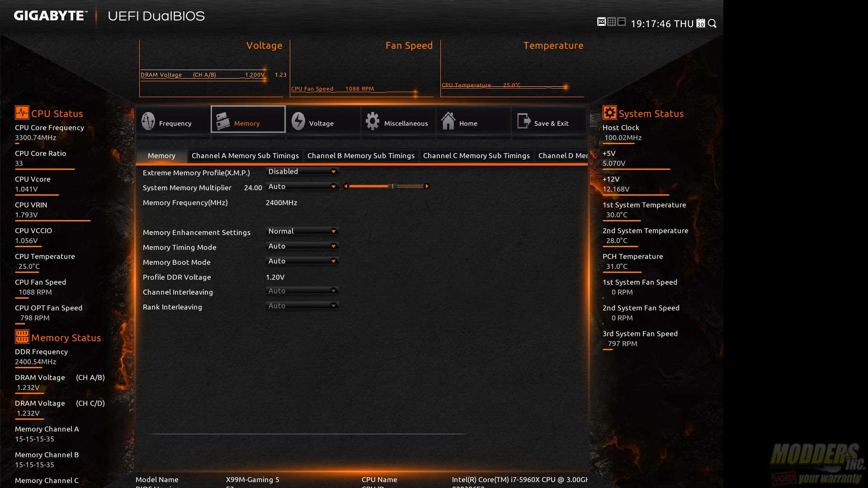868x488 pixels.
Task: Click the Memory Status heading
Action: point(66,338)
